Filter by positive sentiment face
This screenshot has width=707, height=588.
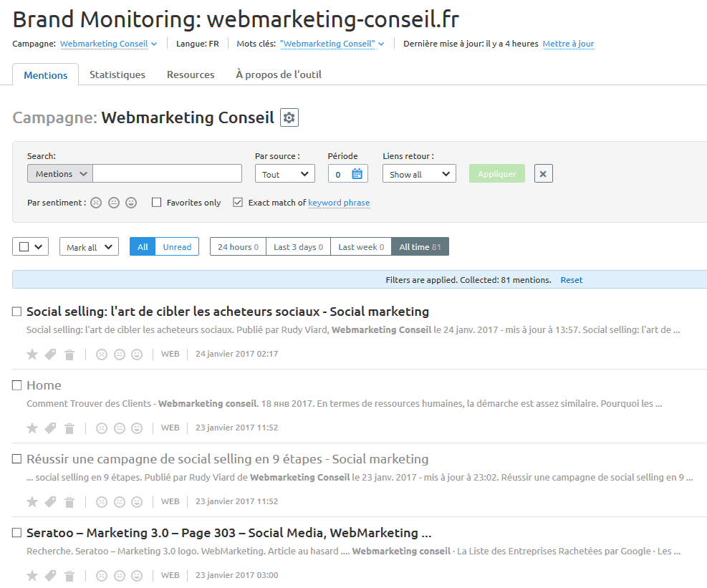click(x=131, y=203)
